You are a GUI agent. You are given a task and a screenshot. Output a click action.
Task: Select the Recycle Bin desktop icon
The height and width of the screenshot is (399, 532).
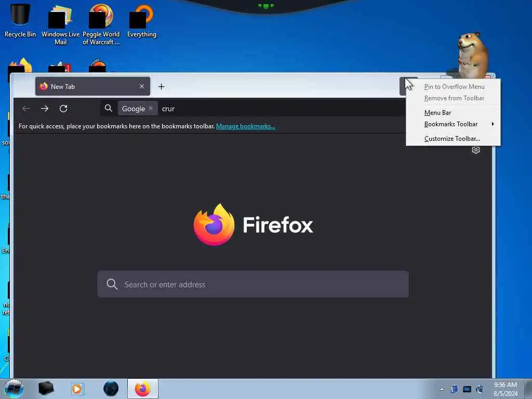click(x=20, y=20)
